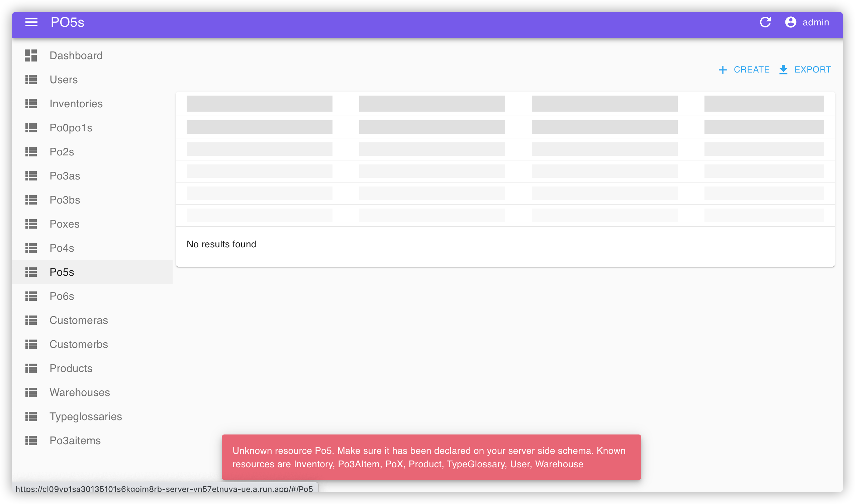
Task: Navigate to Typeglossaries resource
Action: [x=86, y=416]
